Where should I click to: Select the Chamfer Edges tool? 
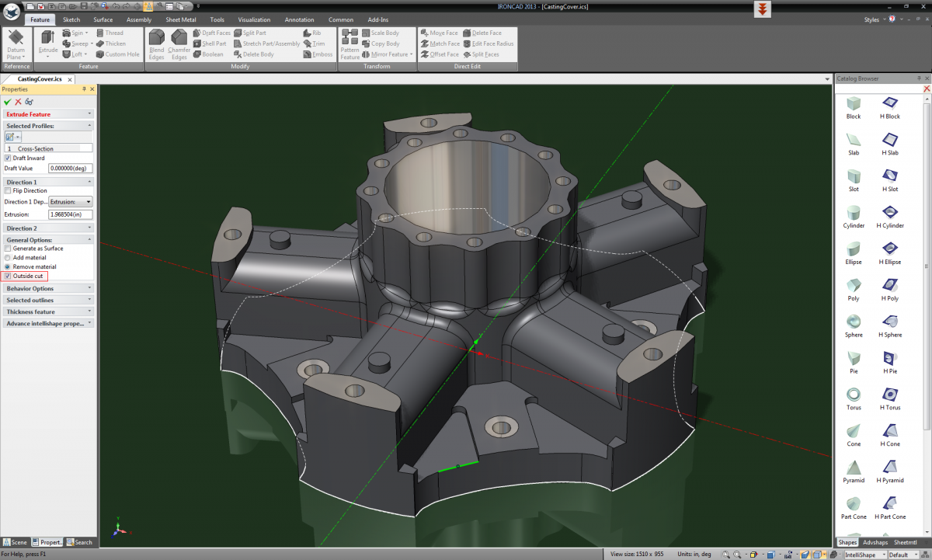coord(179,39)
